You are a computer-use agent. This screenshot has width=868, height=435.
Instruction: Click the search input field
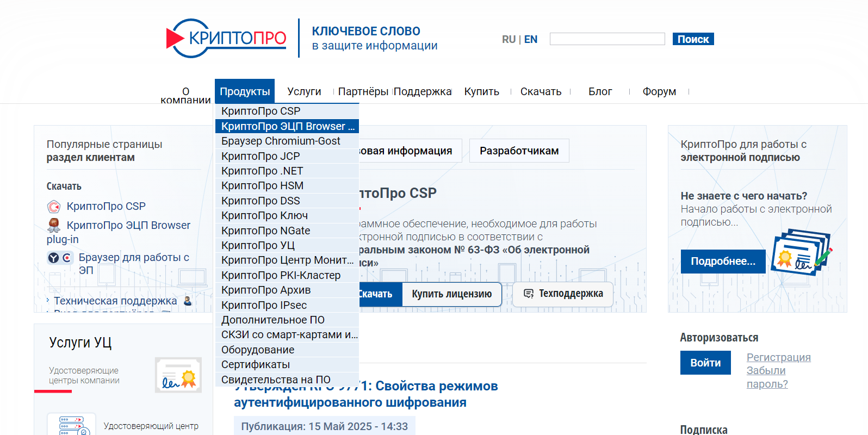[607, 39]
